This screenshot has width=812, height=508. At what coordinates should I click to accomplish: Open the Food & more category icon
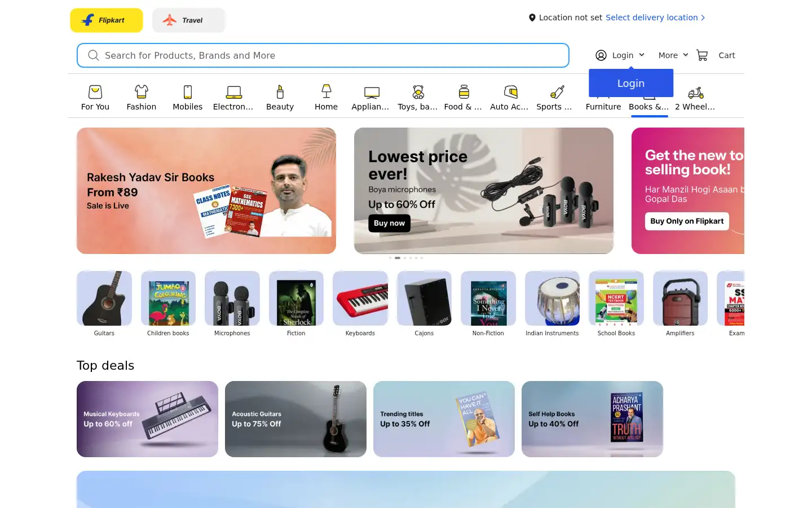[x=464, y=92]
